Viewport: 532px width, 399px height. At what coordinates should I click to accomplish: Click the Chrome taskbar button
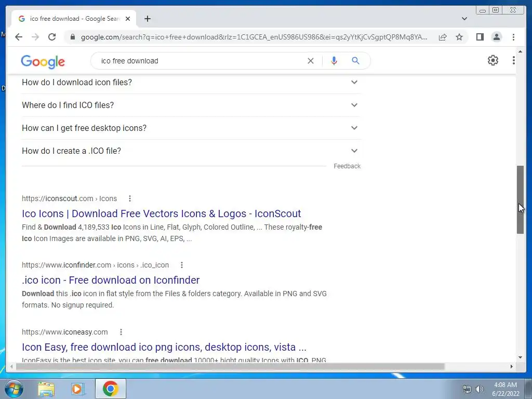click(x=111, y=389)
